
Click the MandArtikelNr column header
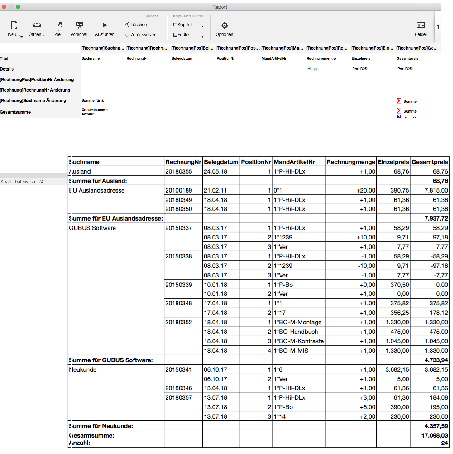point(294,162)
